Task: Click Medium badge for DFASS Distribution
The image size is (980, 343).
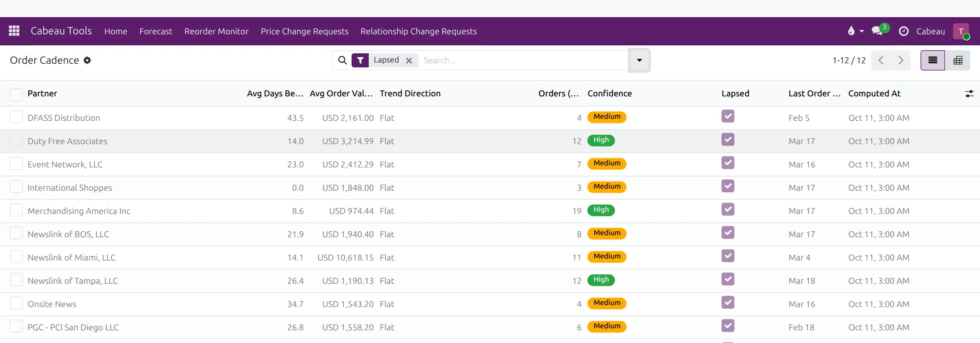Action: tap(607, 117)
